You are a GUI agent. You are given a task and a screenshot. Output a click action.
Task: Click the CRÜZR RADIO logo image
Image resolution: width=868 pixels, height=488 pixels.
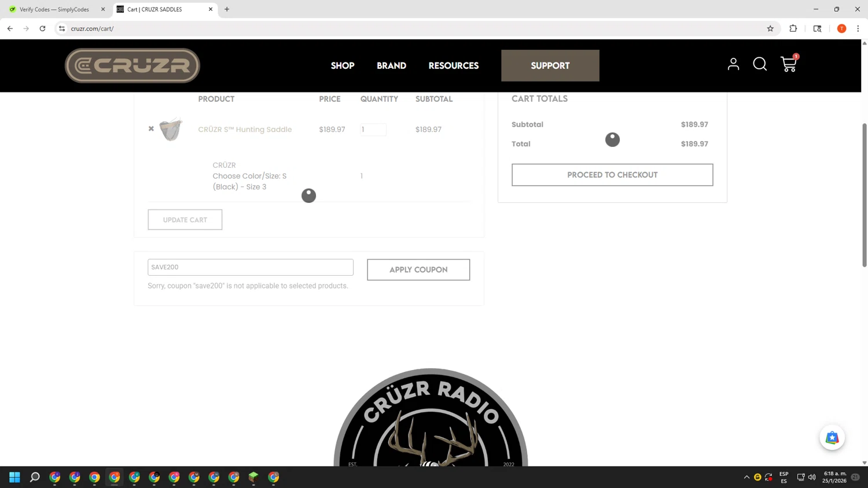431,417
